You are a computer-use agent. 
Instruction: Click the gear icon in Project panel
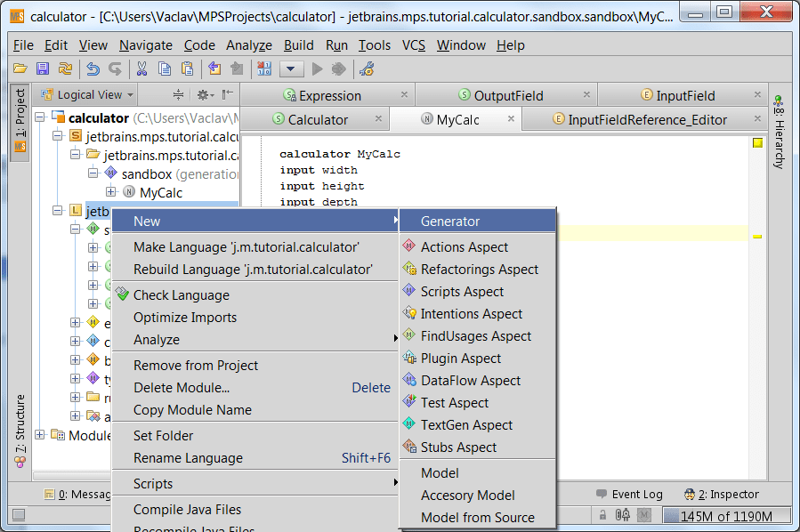point(204,94)
